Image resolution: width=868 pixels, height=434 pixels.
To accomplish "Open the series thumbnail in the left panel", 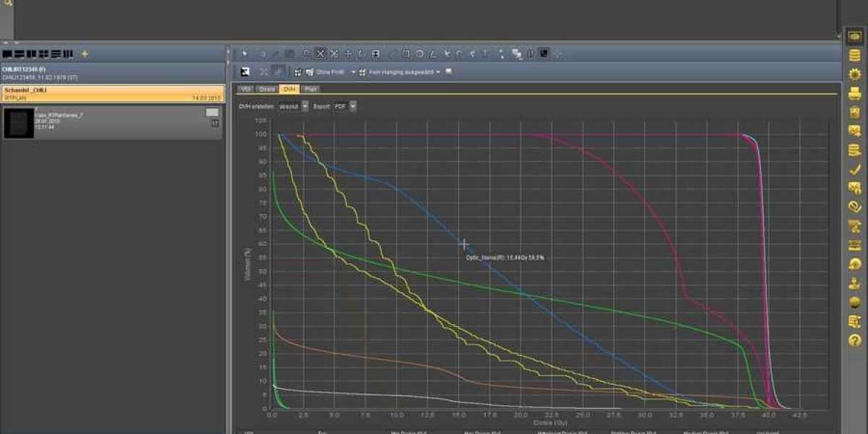I will 19,123.
